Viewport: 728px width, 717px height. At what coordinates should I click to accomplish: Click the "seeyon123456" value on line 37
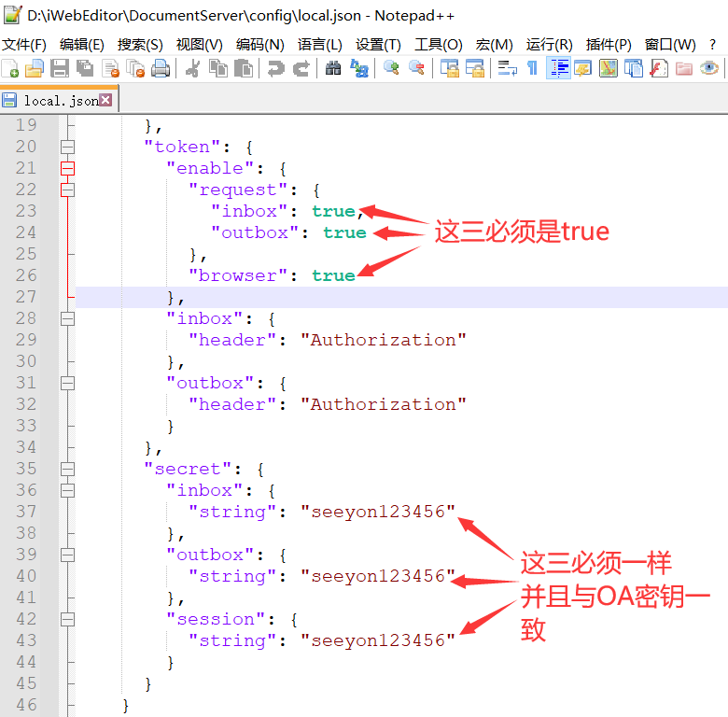(x=378, y=512)
